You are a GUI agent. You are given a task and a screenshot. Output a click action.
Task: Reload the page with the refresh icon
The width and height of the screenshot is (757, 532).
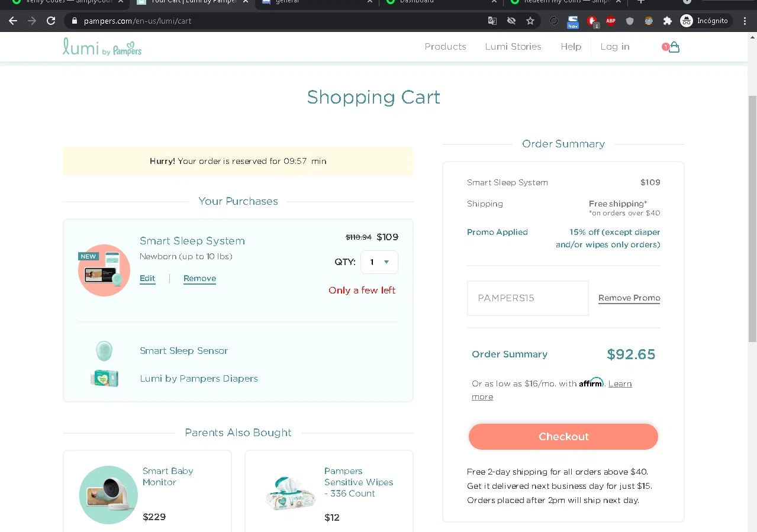pos(51,21)
